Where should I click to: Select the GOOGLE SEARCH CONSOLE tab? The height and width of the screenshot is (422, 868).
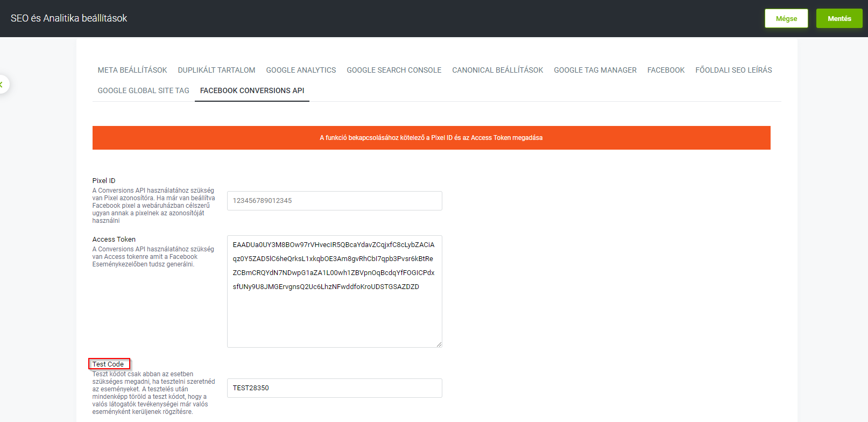pyautogui.click(x=394, y=70)
